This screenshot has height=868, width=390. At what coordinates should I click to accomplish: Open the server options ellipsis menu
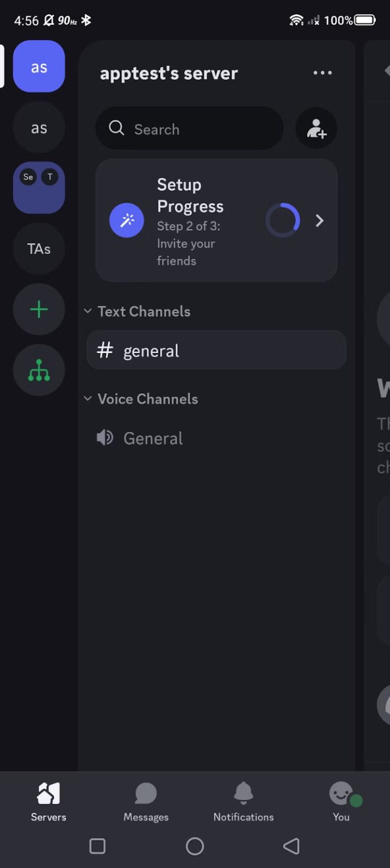(x=322, y=73)
